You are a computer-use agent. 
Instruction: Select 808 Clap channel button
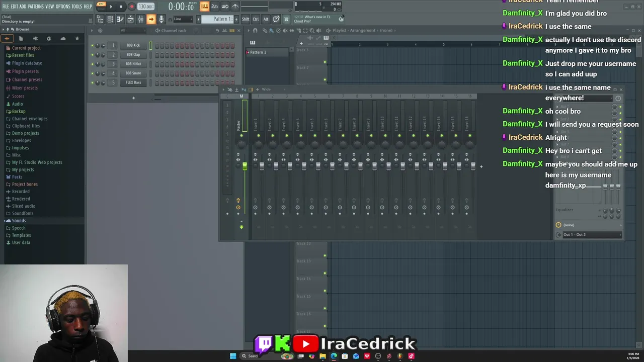pyautogui.click(x=133, y=54)
